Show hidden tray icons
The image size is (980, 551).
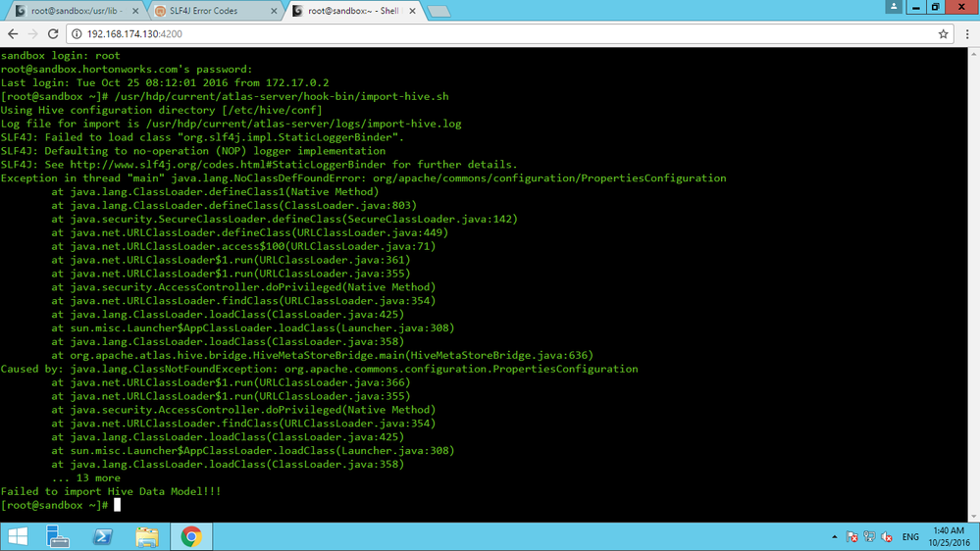coord(835,536)
